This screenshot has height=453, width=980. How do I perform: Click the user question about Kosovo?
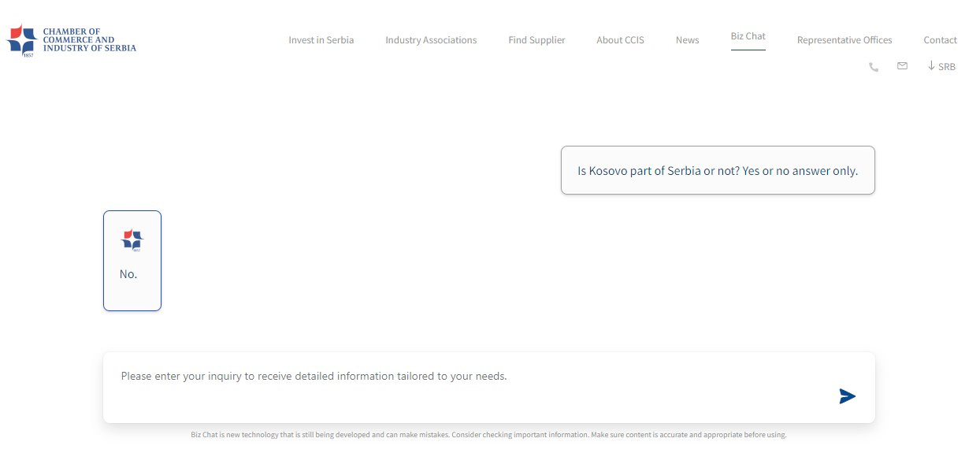point(718,170)
